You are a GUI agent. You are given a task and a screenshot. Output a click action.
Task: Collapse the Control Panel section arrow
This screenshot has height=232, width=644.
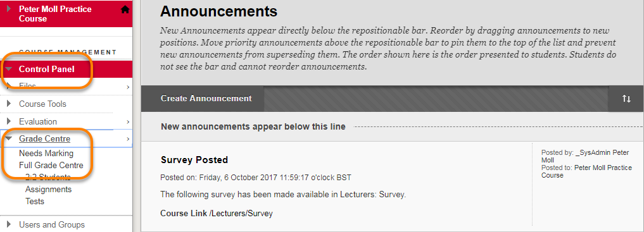[9, 70]
